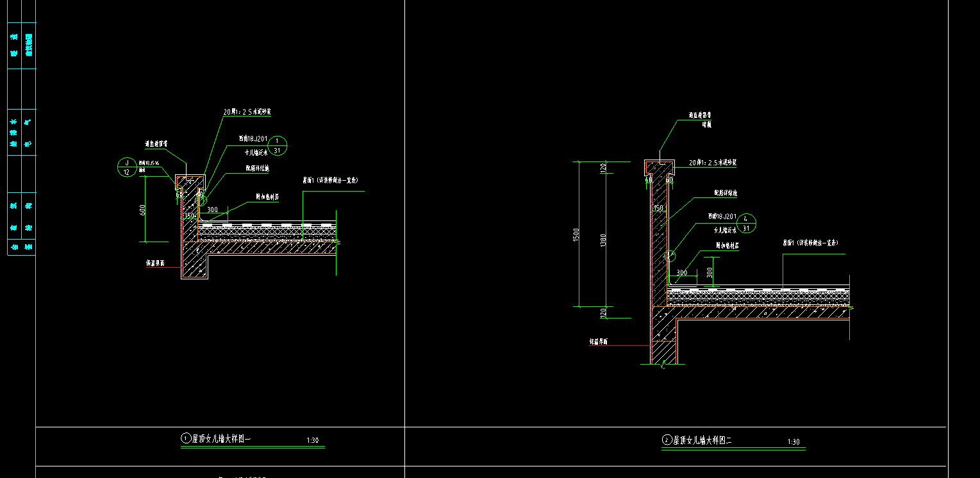
Task: Click the reference bubble J over 12
Action: point(128,167)
